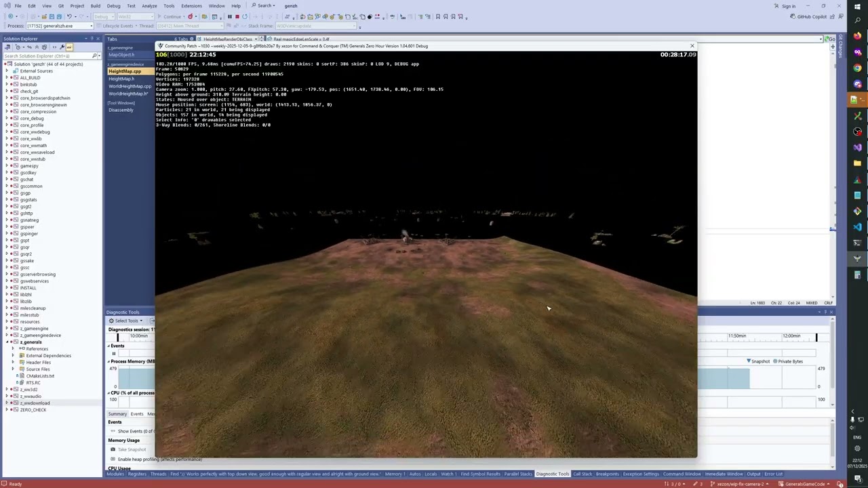This screenshot has width=868, height=488.
Task: Open the Error List tab at bottom
Action: point(774,474)
